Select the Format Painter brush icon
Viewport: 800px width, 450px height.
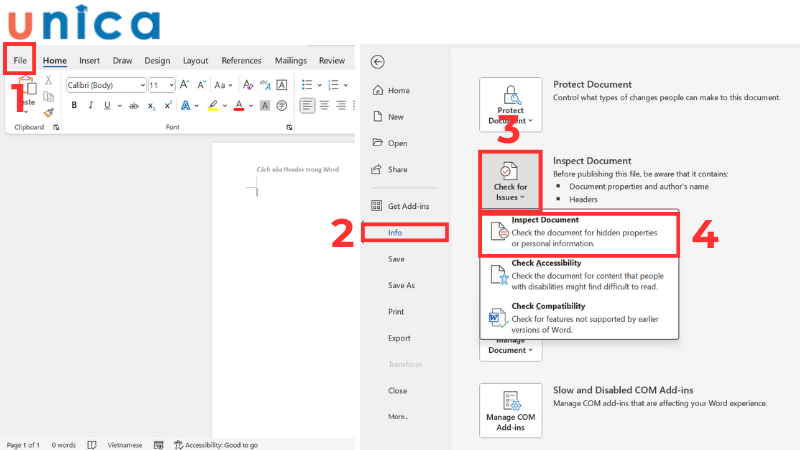(48, 113)
